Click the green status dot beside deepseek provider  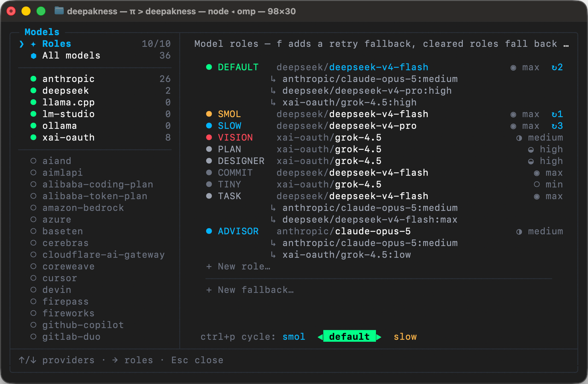[x=33, y=90]
